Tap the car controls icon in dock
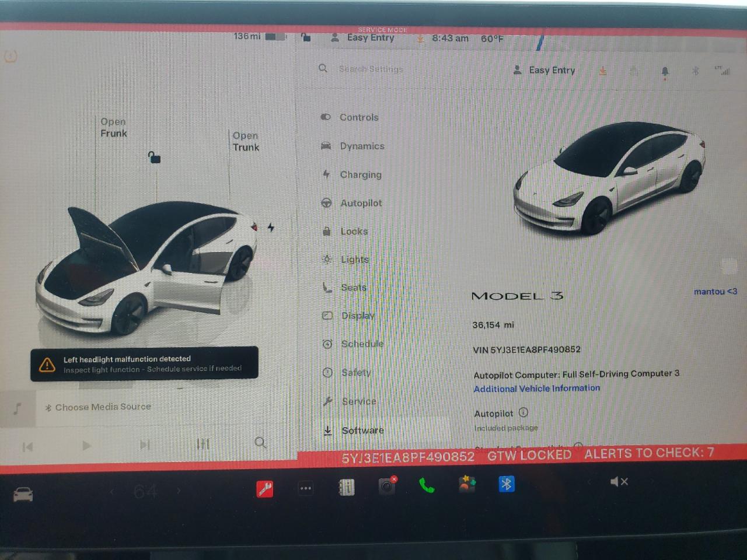747x560 pixels. click(23, 495)
